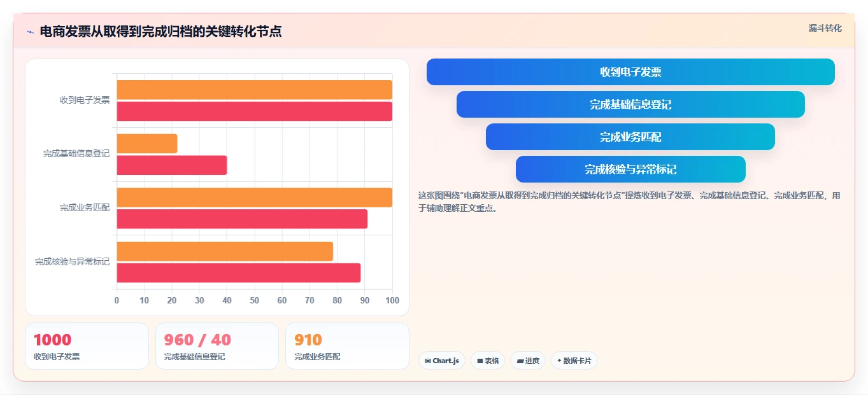Open the stat card showing 910
The width and height of the screenshot is (868, 395).
(x=347, y=346)
